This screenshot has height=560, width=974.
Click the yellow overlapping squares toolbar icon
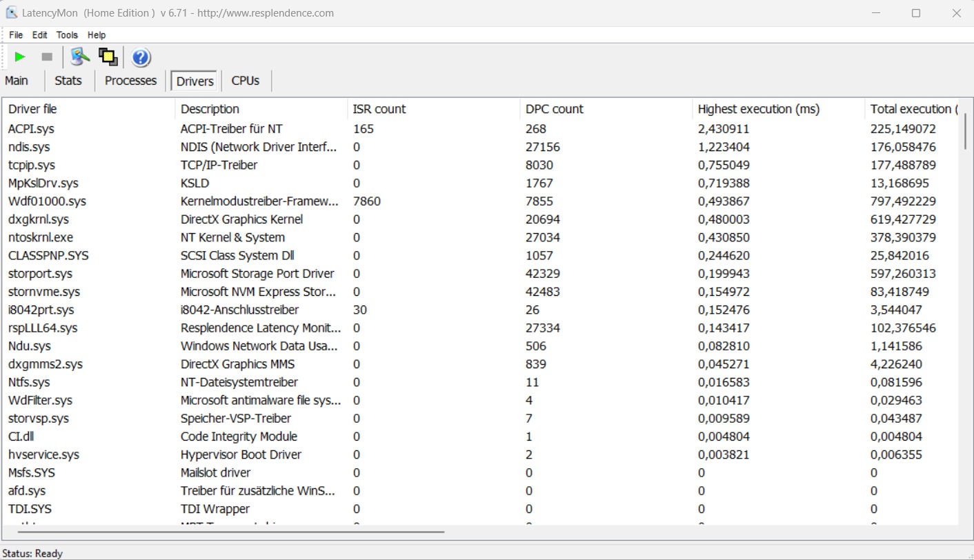(x=108, y=57)
